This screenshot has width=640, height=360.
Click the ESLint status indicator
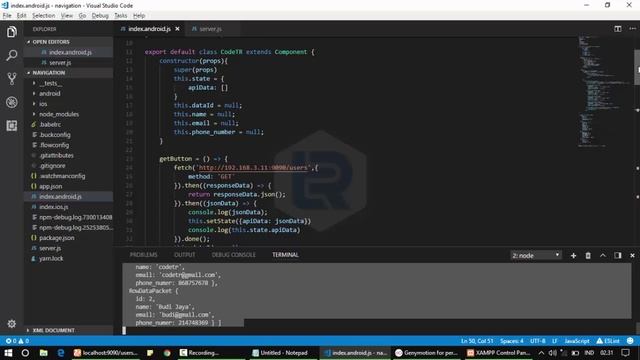click(x=608, y=341)
